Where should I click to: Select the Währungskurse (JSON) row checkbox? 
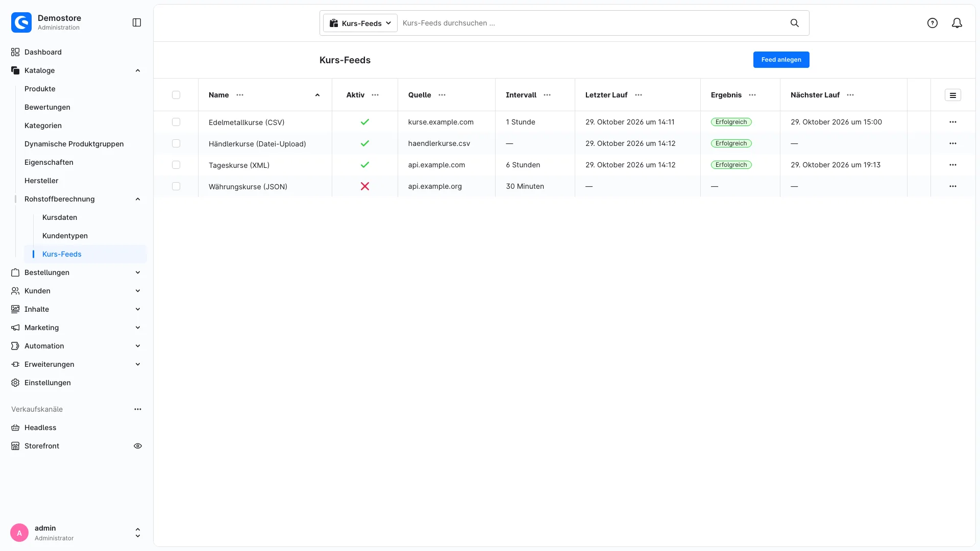(x=176, y=186)
